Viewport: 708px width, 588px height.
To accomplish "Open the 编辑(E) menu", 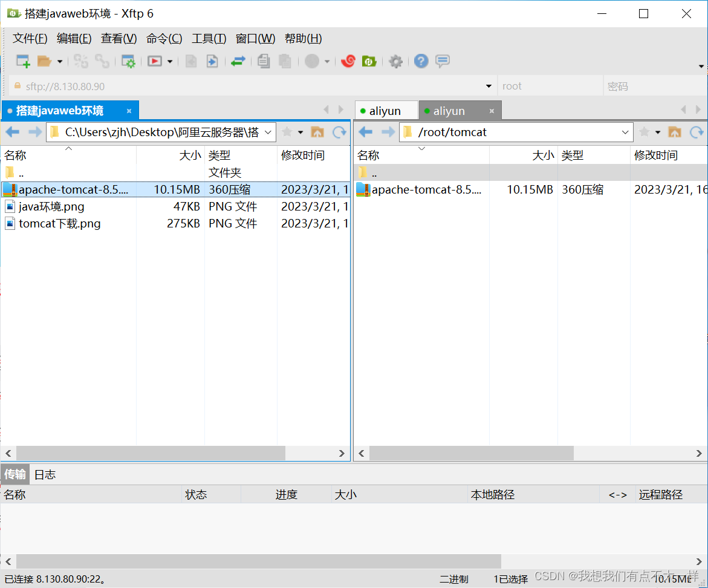I will point(74,39).
